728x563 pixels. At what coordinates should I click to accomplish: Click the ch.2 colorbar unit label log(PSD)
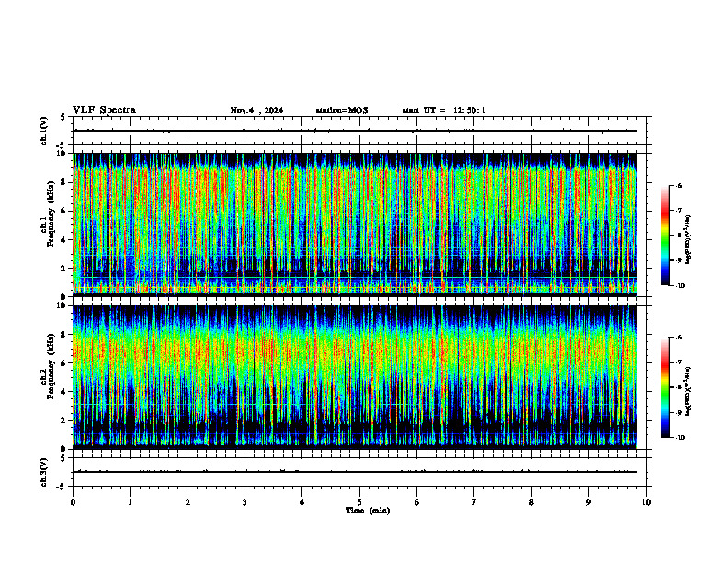point(688,391)
